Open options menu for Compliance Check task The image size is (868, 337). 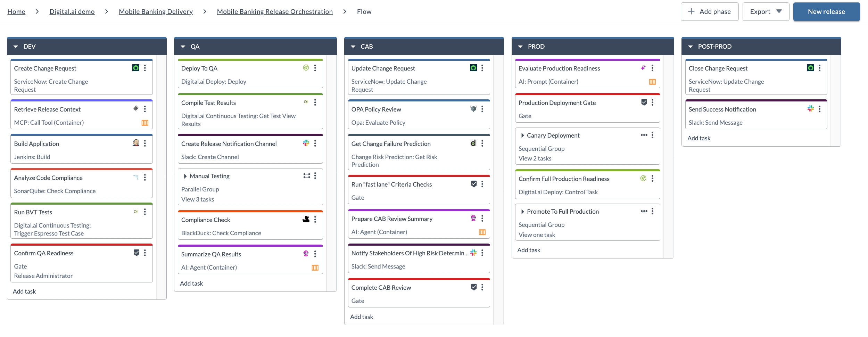[x=315, y=219]
